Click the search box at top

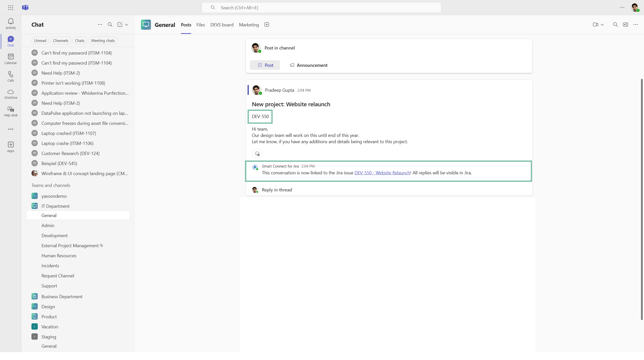click(321, 8)
